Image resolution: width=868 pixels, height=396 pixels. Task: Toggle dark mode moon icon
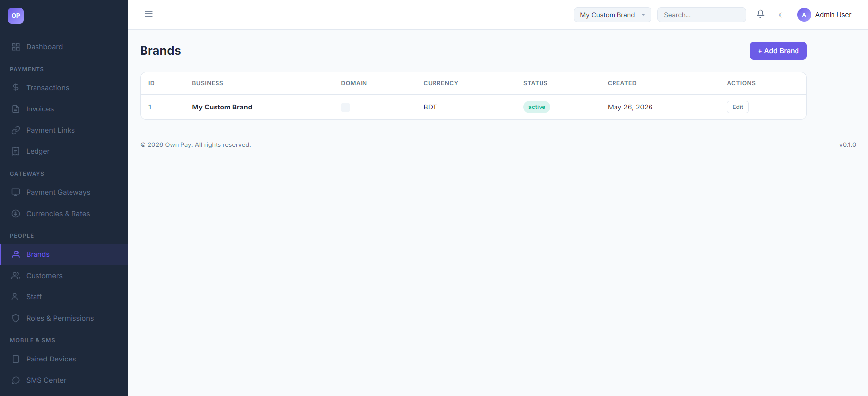click(781, 15)
